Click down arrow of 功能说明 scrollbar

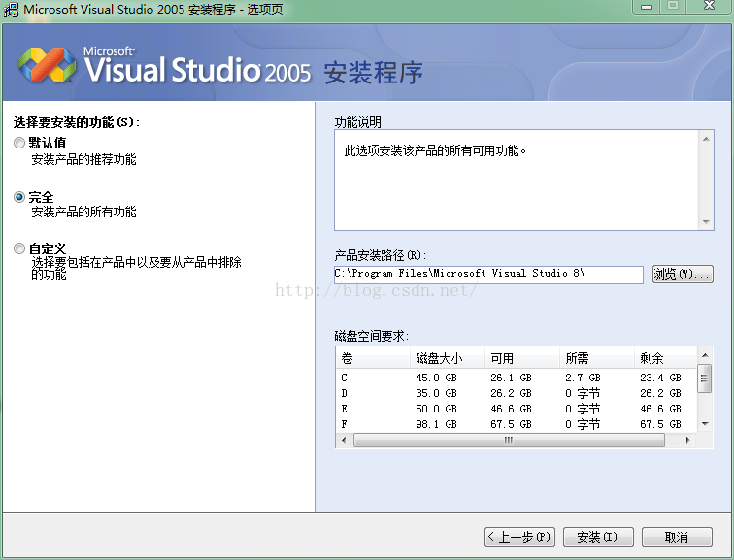(706, 221)
